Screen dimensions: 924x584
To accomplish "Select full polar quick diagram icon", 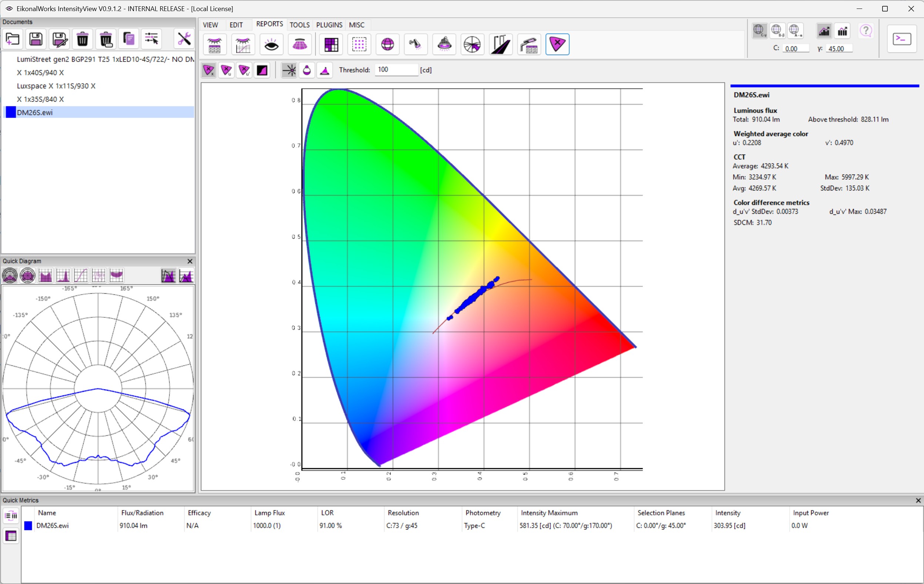I will (x=28, y=275).
